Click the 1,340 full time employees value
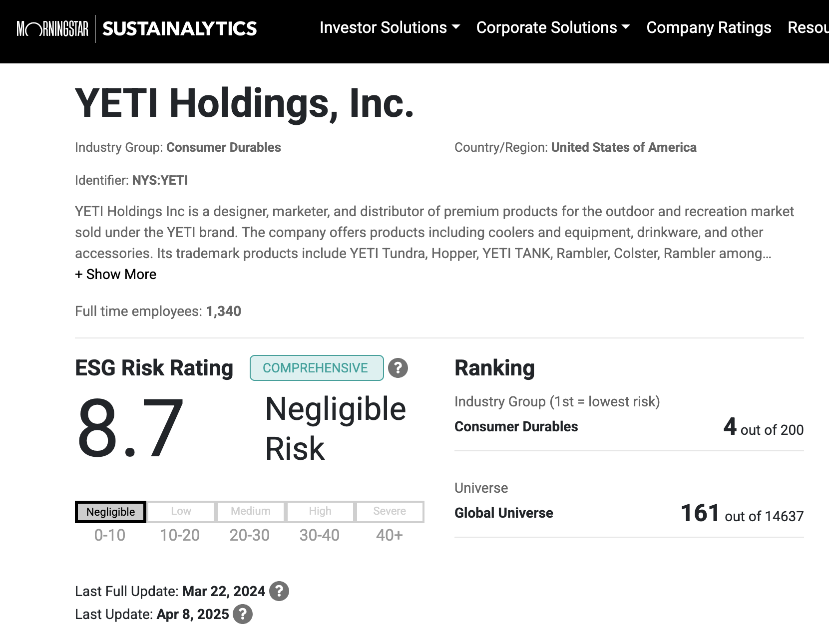 tap(224, 311)
